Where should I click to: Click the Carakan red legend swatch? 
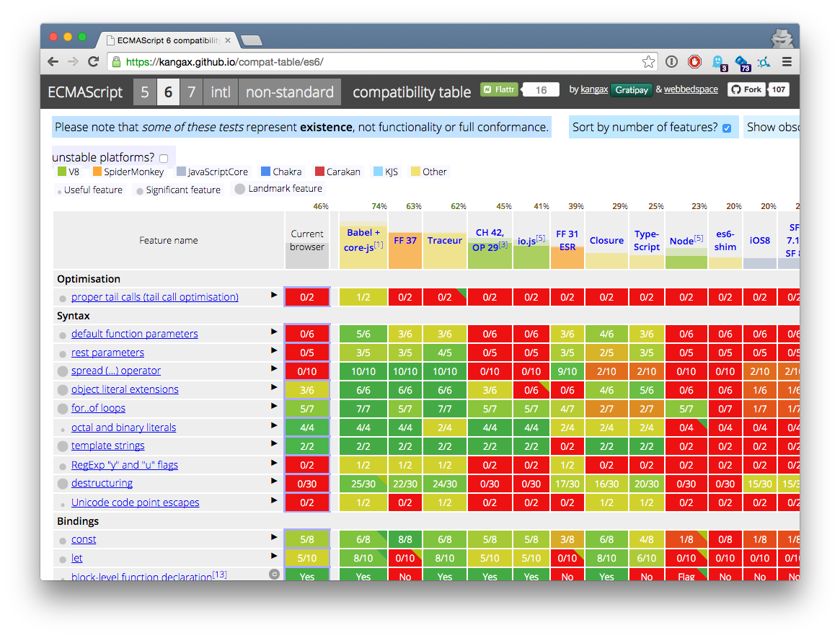tap(319, 172)
